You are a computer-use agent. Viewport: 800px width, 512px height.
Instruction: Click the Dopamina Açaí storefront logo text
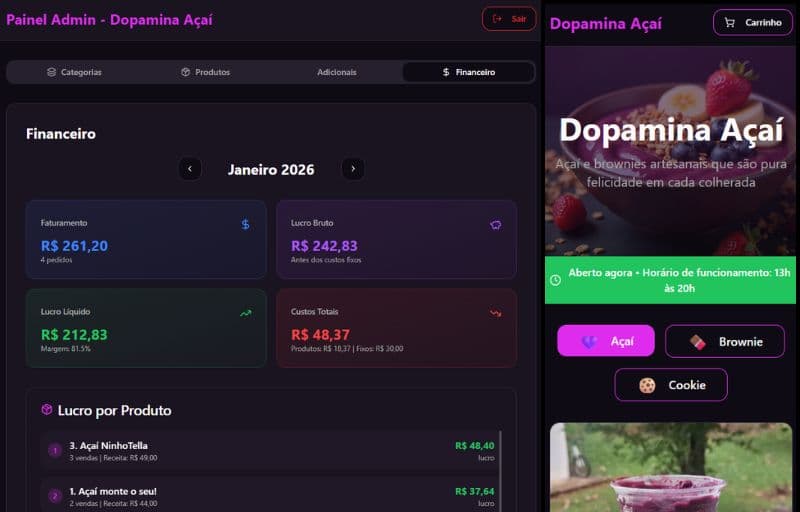coord(606,23)
